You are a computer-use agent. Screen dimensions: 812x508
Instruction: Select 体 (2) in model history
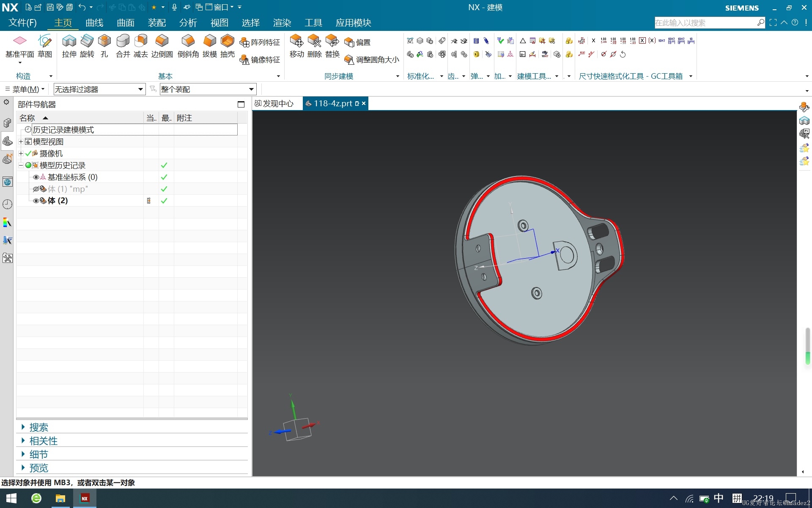(58, 201)
